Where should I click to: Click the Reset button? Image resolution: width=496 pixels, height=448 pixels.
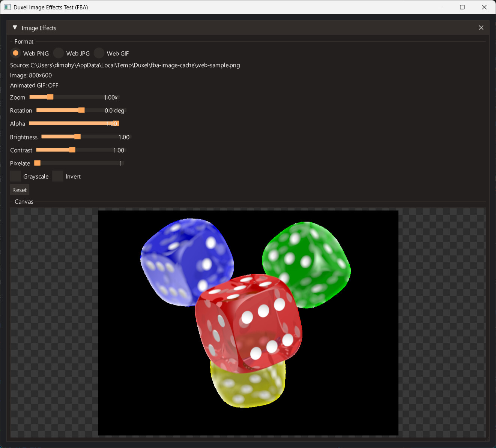20,190
